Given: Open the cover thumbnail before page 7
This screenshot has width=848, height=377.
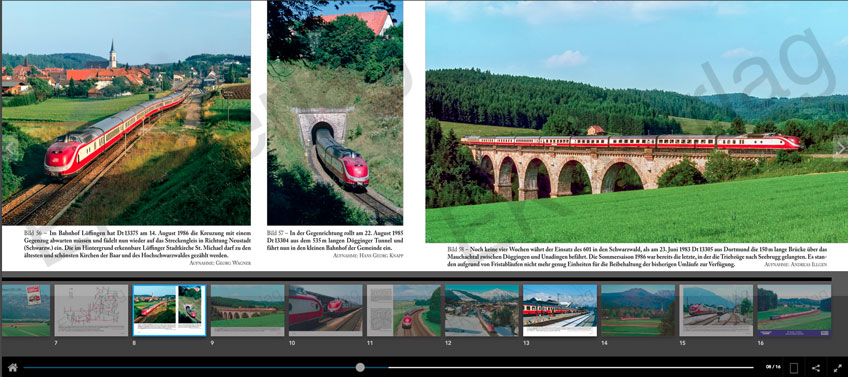Looking at the screenshot, I should tap(26, 310).
